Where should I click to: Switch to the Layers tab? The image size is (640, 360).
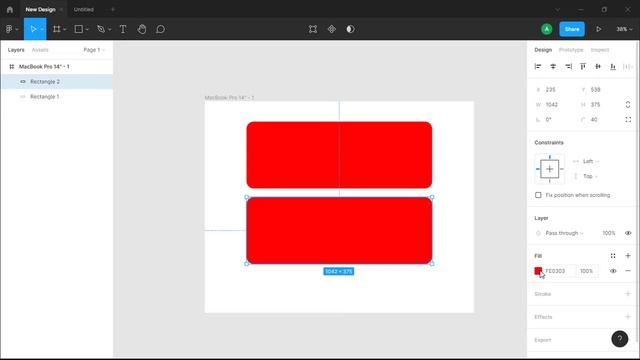point(16,50)
